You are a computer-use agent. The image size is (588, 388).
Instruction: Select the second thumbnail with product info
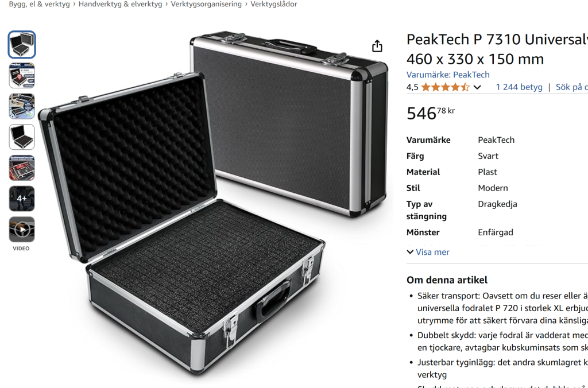(22, 76)
